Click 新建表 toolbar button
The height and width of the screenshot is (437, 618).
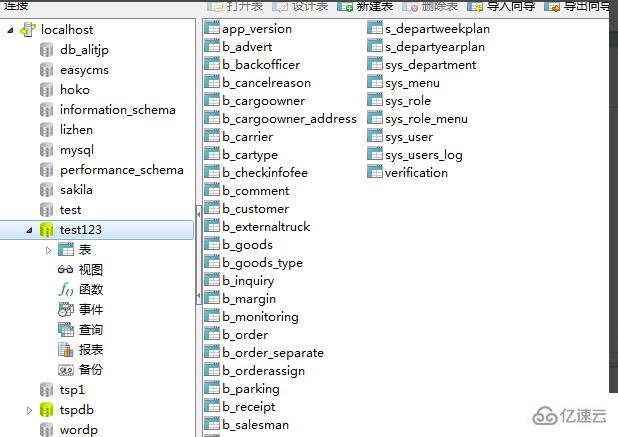tap(365, 6)
